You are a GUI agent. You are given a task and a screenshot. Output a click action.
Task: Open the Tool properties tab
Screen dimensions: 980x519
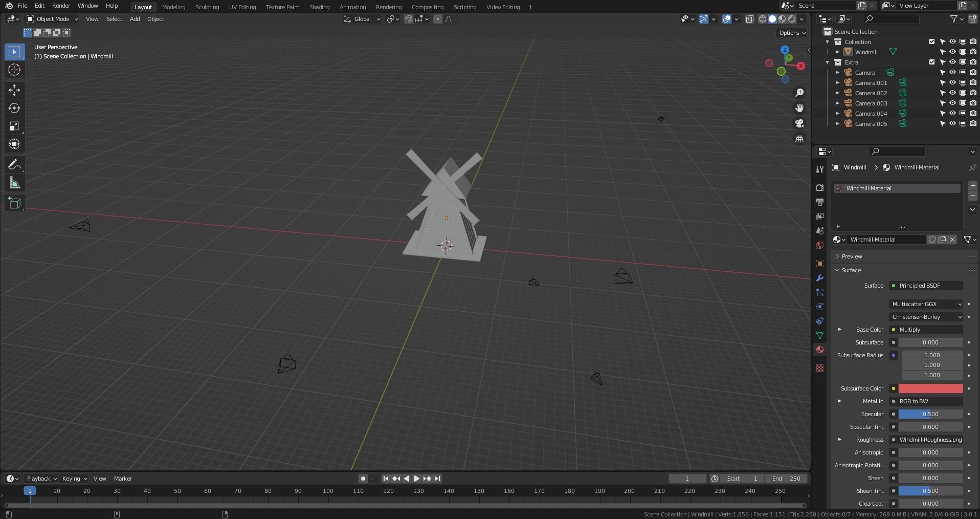click(820, 169)
